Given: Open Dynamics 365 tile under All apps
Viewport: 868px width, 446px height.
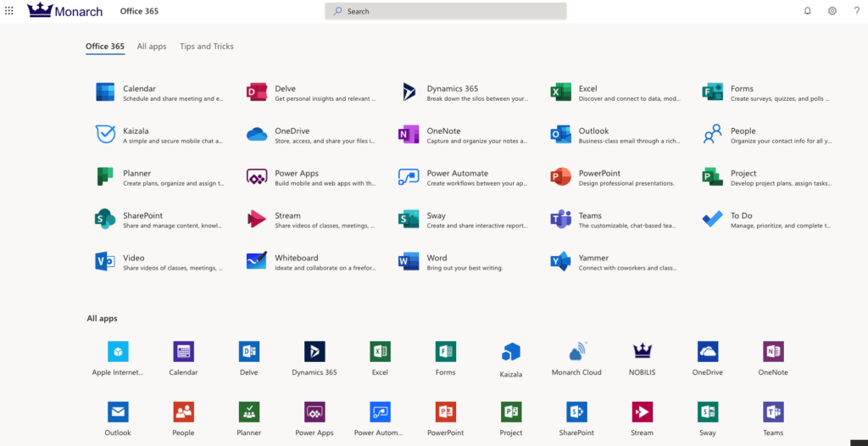Looking at the screenshot, I should [x=314, y=358].
